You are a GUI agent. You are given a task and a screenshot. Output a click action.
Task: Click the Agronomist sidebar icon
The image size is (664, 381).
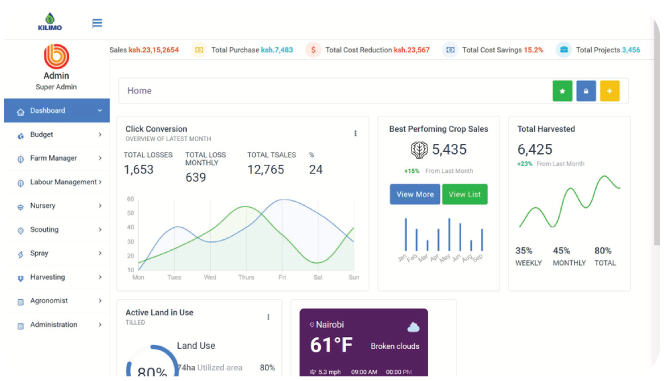[x=20, y=302]
